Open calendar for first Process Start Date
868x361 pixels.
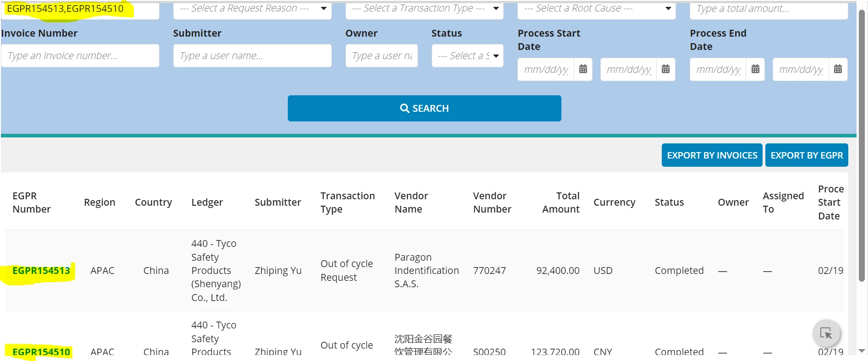[583, 69]
